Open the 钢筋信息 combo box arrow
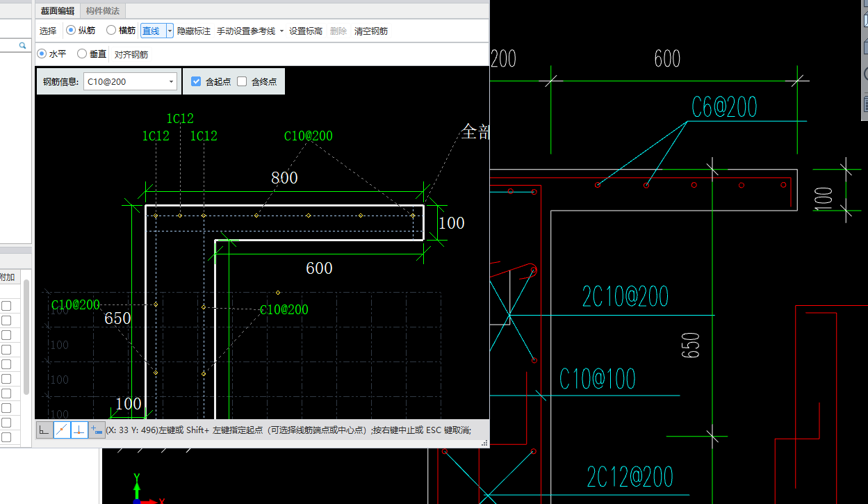The width and height of the screenshot is (868, 504). [x=172, y=81]
